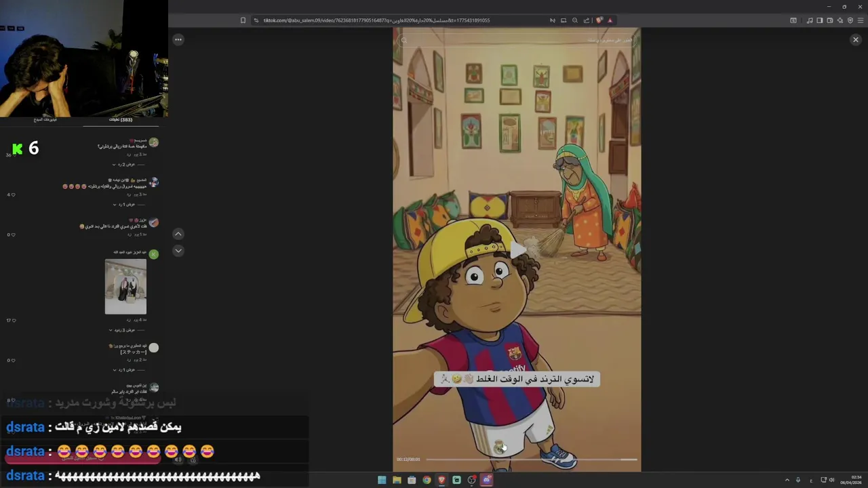This screenshot has height=488, width=868.
Task: Seek along the video progress bar
Action: pos(531,460)
